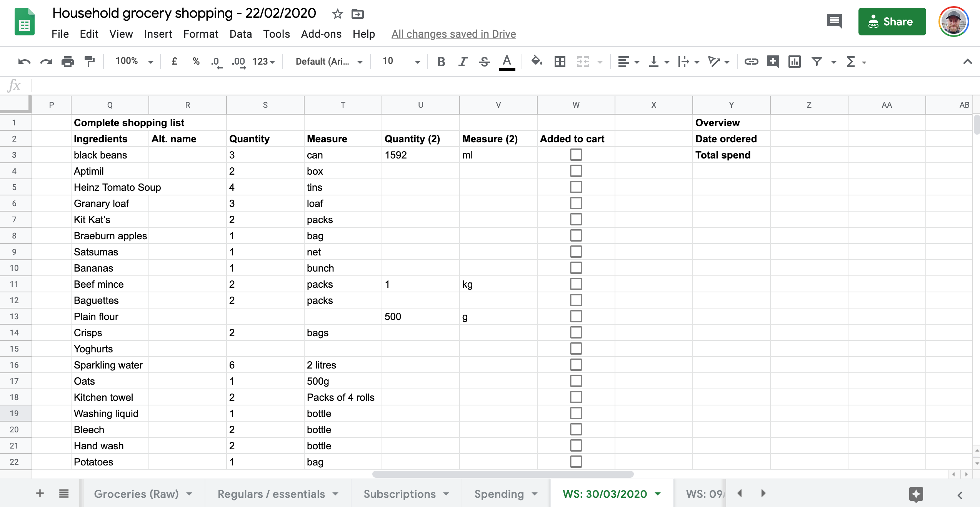
Task: Open the font size 10 dropdown
Action: [401, 61]
